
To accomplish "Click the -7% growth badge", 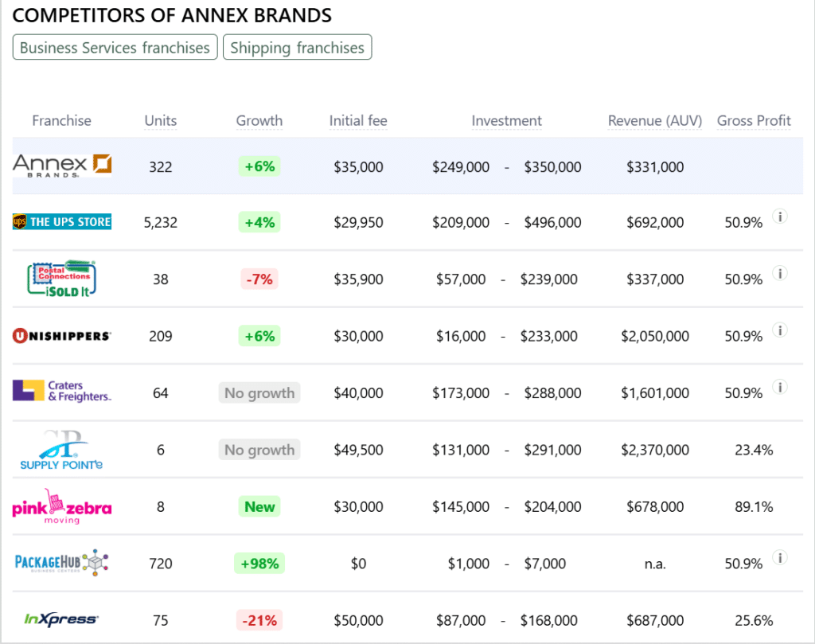I will 259,279.
